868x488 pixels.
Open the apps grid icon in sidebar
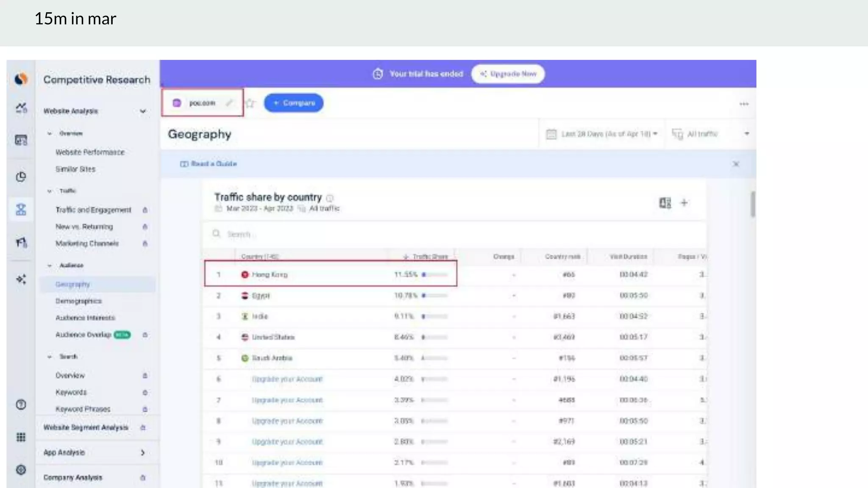point(21,437)
